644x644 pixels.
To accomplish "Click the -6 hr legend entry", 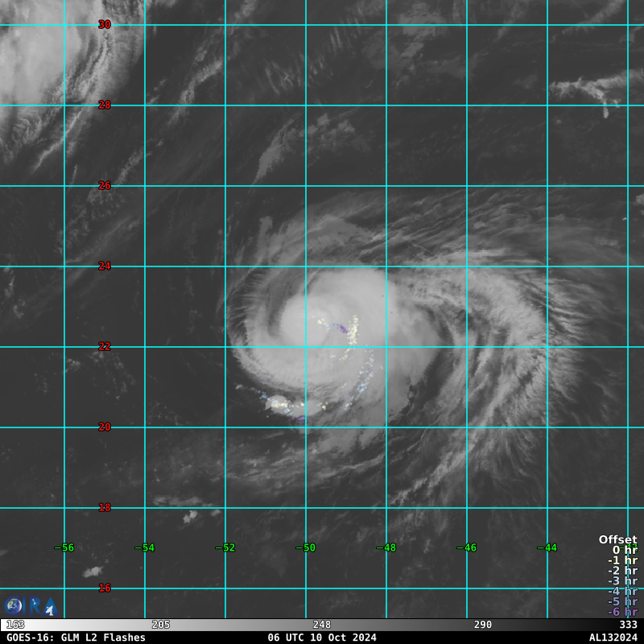I will coord(622,612).
